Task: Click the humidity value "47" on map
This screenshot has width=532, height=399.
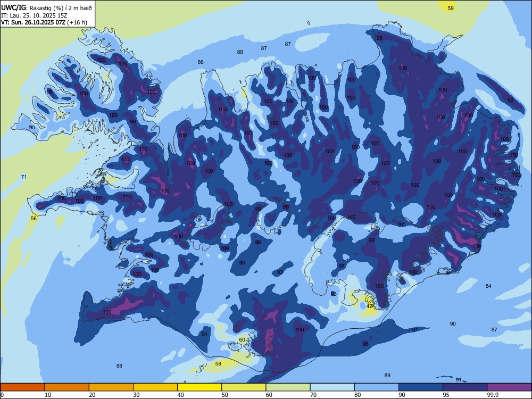Action: [370, 306]
